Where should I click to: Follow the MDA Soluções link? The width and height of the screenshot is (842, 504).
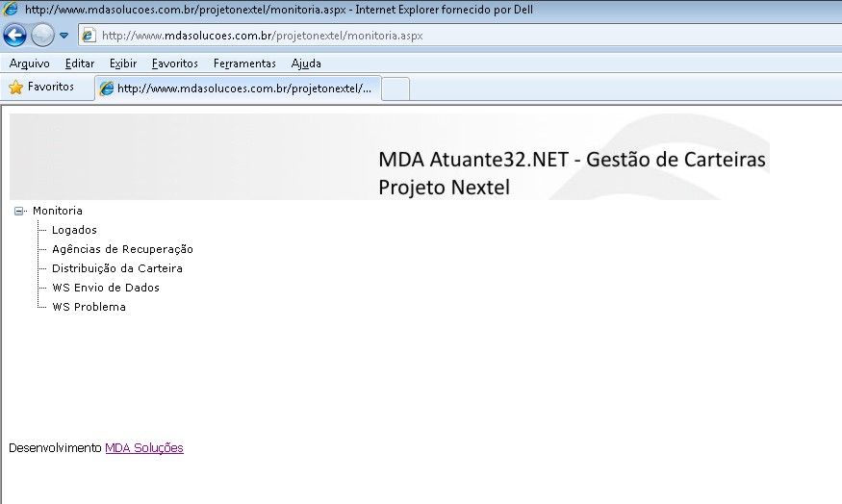click(x=144, y=447)
